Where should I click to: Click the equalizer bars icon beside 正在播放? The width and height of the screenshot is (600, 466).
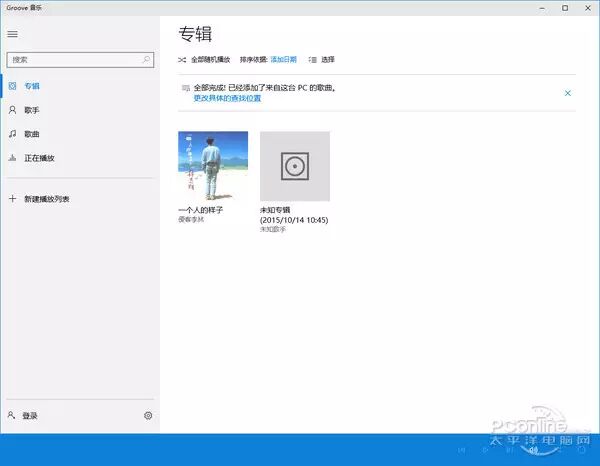[12, 158]
